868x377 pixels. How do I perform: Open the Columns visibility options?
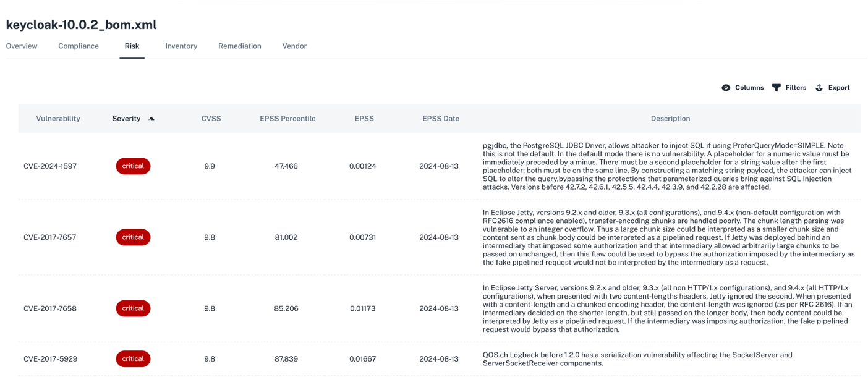point(742,88)
